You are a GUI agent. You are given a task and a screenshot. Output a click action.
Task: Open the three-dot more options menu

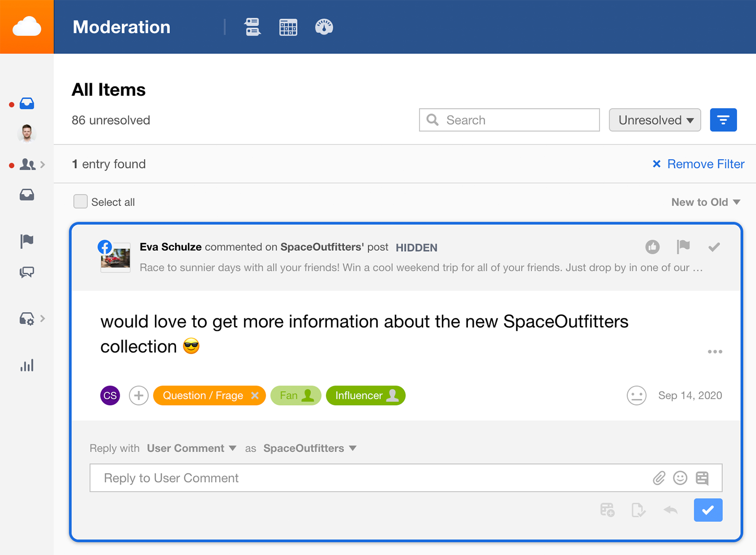(715, 352)
